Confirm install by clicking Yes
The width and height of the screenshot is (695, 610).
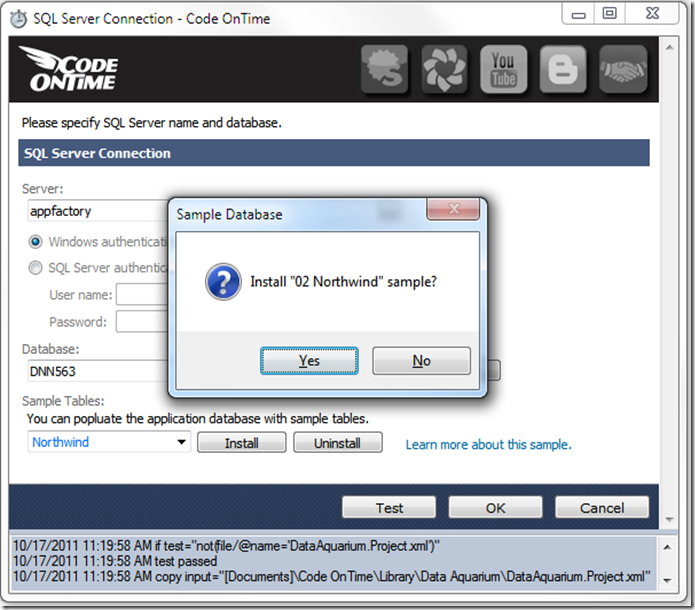(x=309, y=361)
